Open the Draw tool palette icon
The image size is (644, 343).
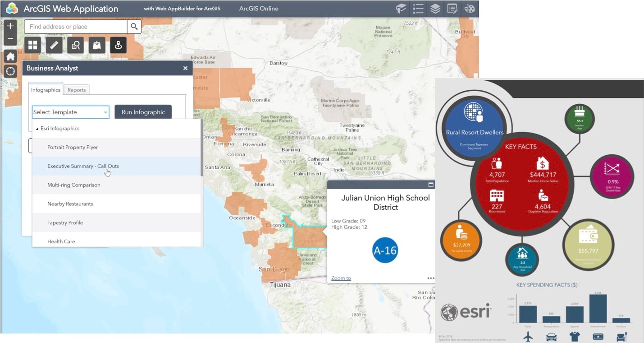469,9
